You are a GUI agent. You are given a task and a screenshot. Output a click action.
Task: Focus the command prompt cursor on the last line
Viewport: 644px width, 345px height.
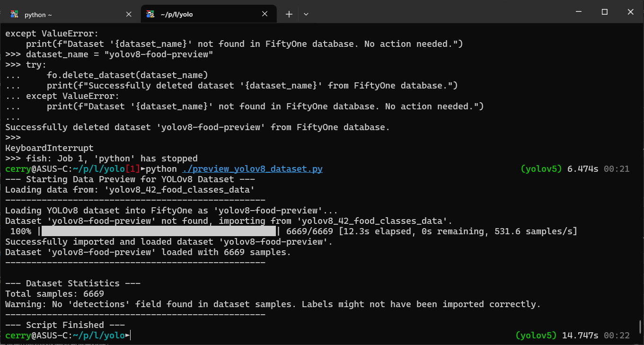(x=130, y=336)
